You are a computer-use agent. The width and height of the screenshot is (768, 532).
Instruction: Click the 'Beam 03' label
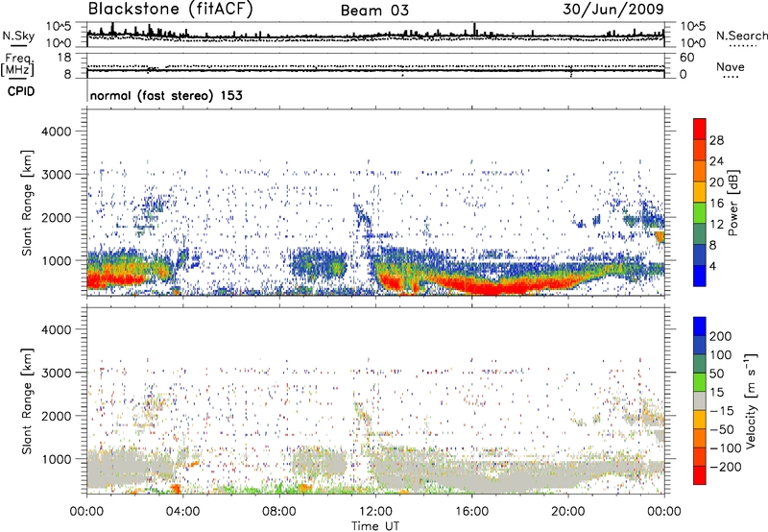(x=374, y=11)
